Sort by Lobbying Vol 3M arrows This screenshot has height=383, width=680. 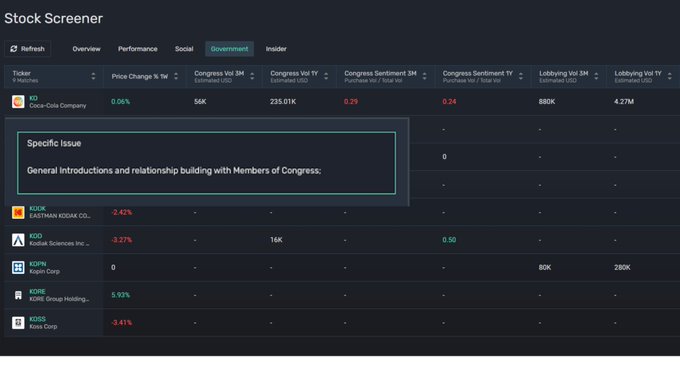(596, 76)
